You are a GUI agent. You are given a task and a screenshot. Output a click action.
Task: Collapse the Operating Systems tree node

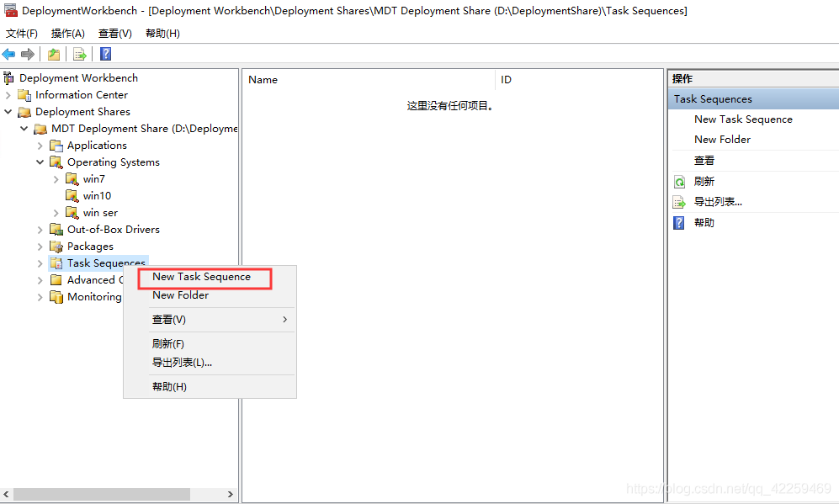pos(40,162)
